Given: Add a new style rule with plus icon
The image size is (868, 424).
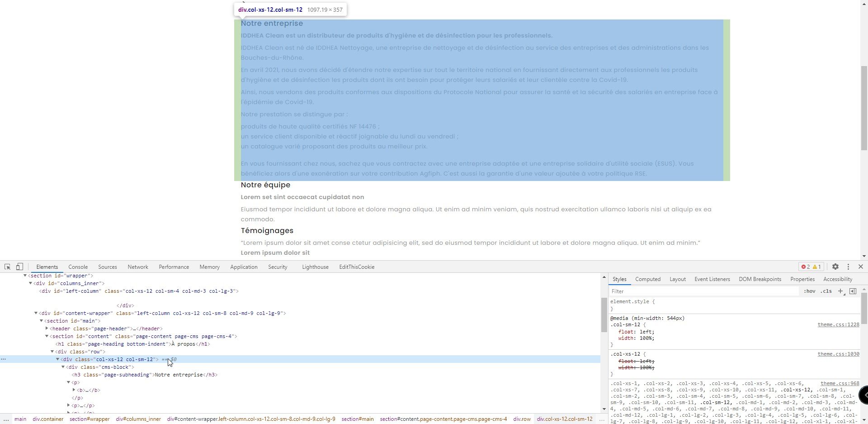Looking at the screenshot, I should point(840,291).
